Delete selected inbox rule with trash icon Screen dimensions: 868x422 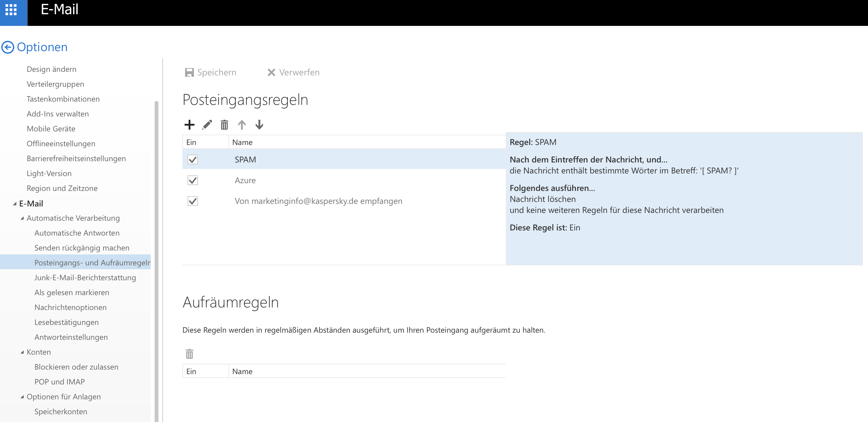[x=224, y=125]
